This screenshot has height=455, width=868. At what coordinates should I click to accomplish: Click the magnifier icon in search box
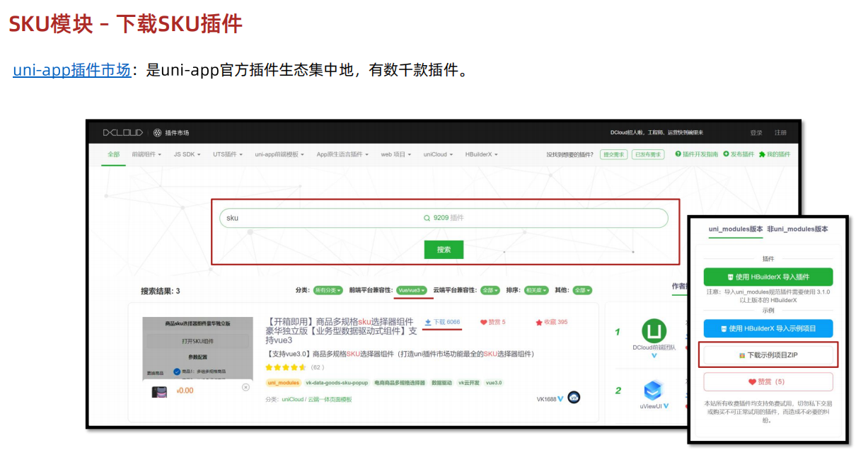click(427, 218)
